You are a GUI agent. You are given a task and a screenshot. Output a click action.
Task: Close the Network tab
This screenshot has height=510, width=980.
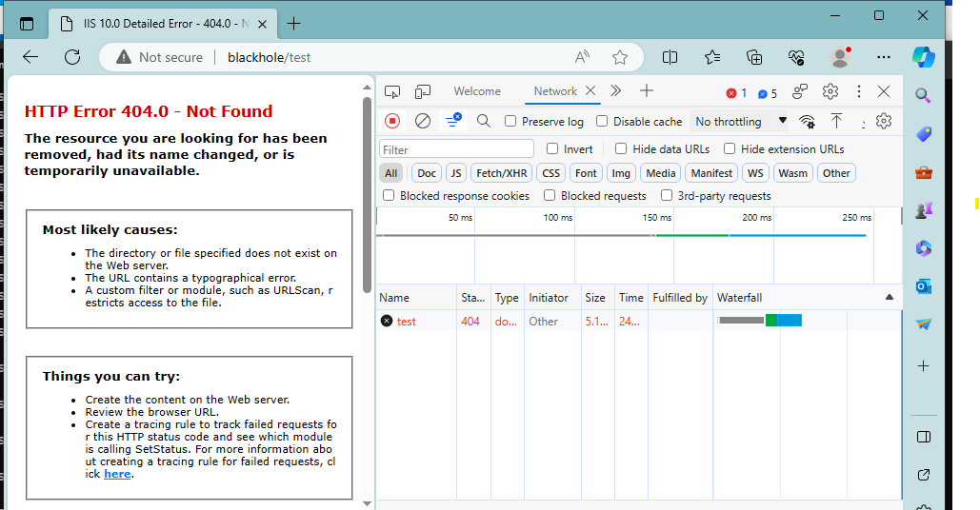(590, 91)
